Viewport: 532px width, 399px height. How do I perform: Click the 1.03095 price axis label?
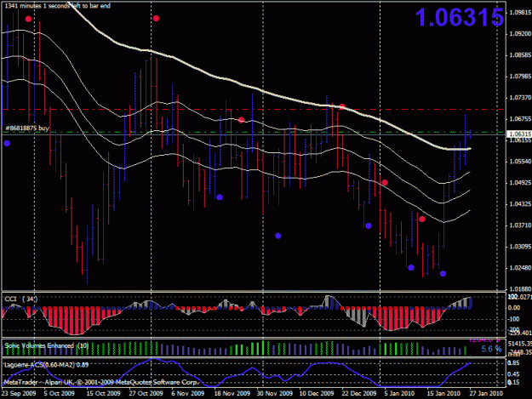coord(520,247)
